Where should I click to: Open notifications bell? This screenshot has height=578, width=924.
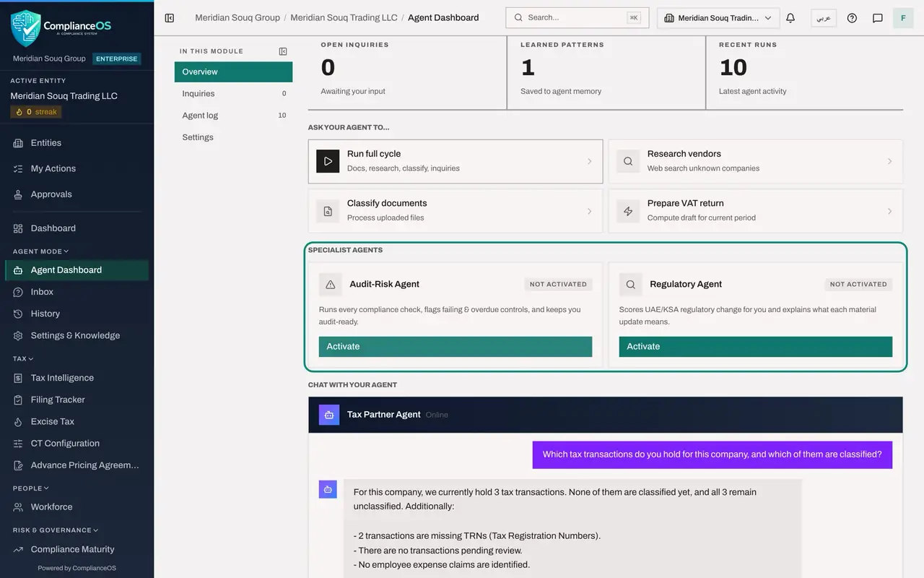pos(790,17)
